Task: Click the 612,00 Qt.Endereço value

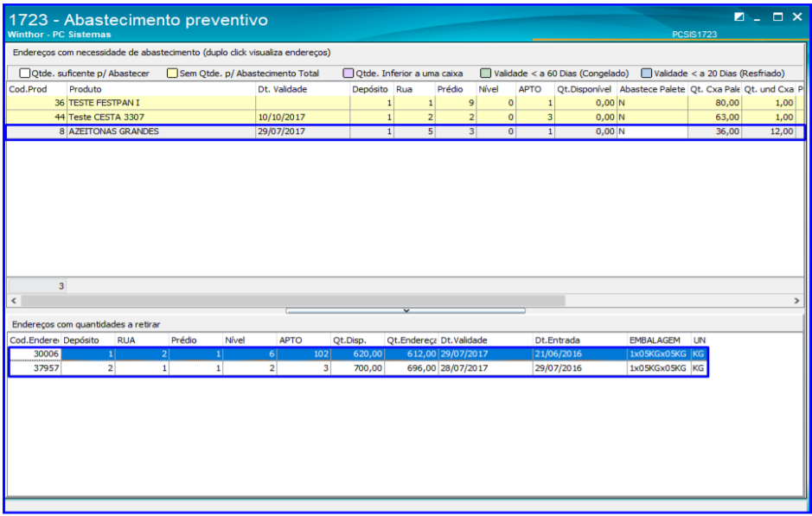Action: click(411, 354)
